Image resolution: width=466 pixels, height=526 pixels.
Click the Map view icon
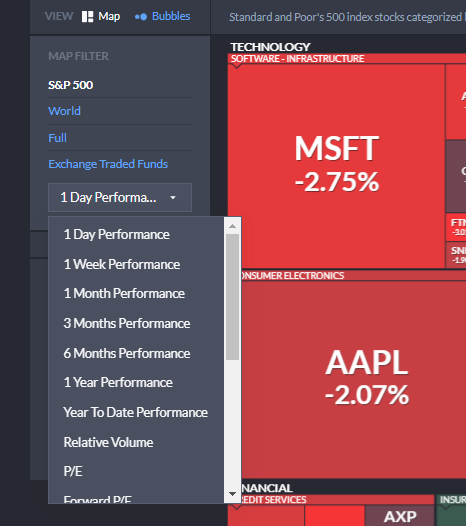coord(87,16)
